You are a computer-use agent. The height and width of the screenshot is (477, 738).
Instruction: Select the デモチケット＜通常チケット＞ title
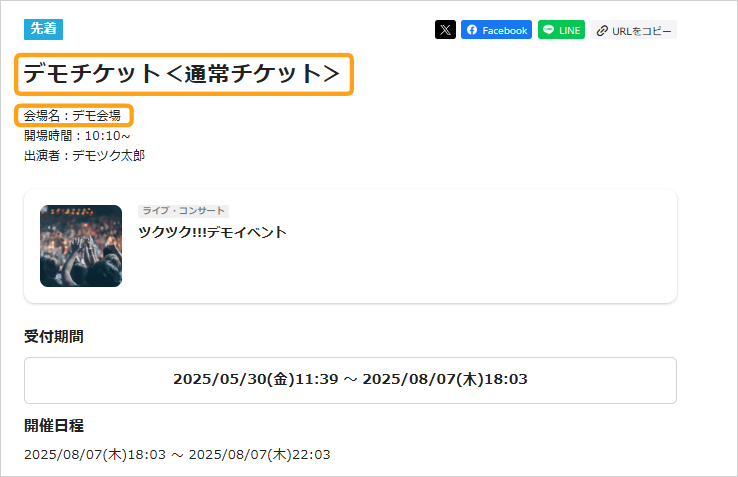pyautogui.click(x=182, y=74)
